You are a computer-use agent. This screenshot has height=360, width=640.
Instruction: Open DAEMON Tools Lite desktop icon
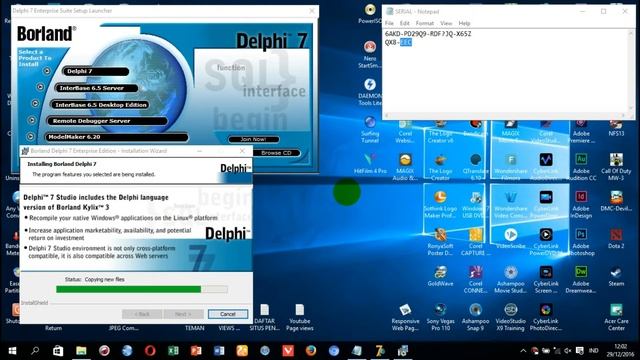(x=370, y=91)
